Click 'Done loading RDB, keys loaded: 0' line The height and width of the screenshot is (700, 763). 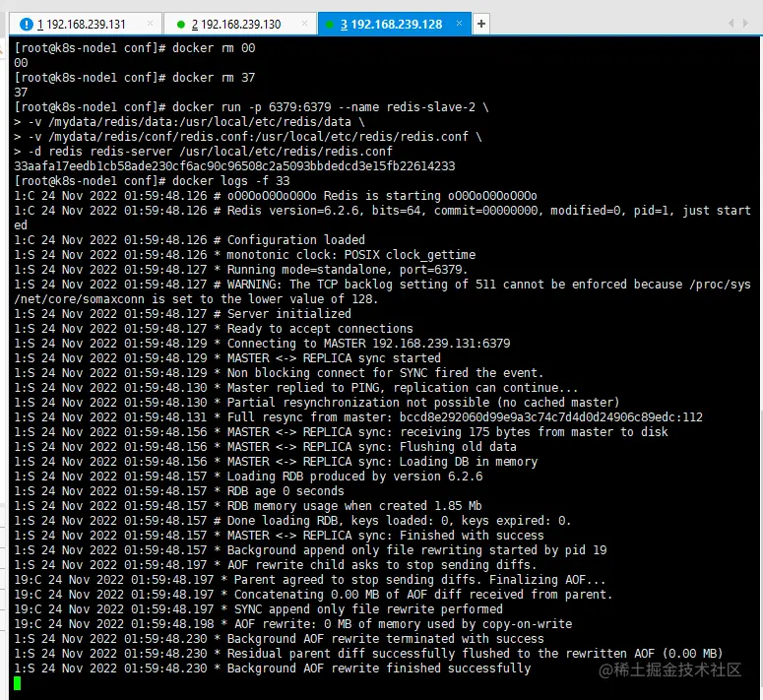(x=292, y=521)
